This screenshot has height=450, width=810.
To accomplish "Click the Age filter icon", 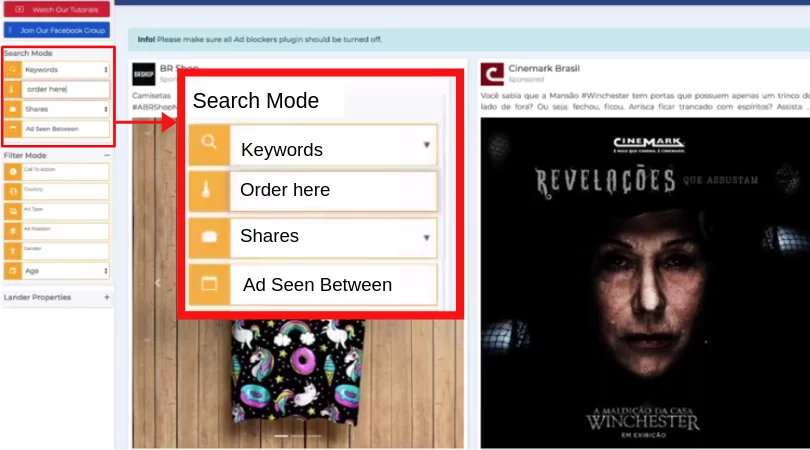I will pos(13,271).
